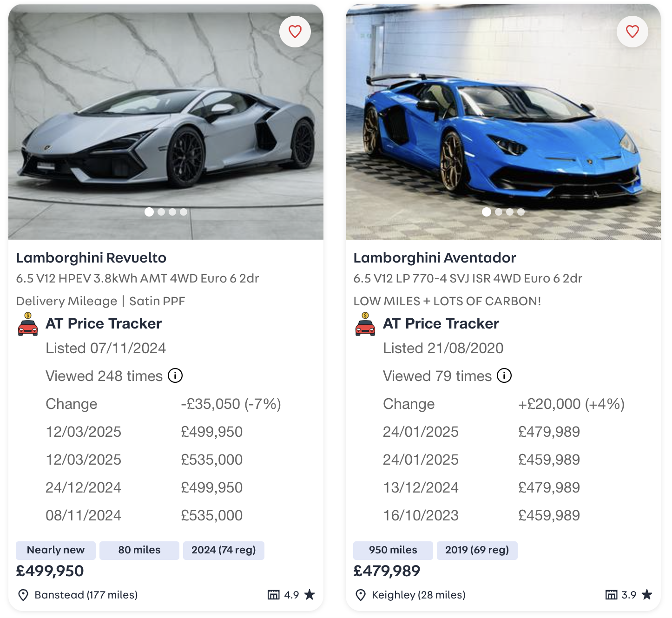
Task: Click the info icon beside Aventador's 79 views
Action: [x=505, y=376]
